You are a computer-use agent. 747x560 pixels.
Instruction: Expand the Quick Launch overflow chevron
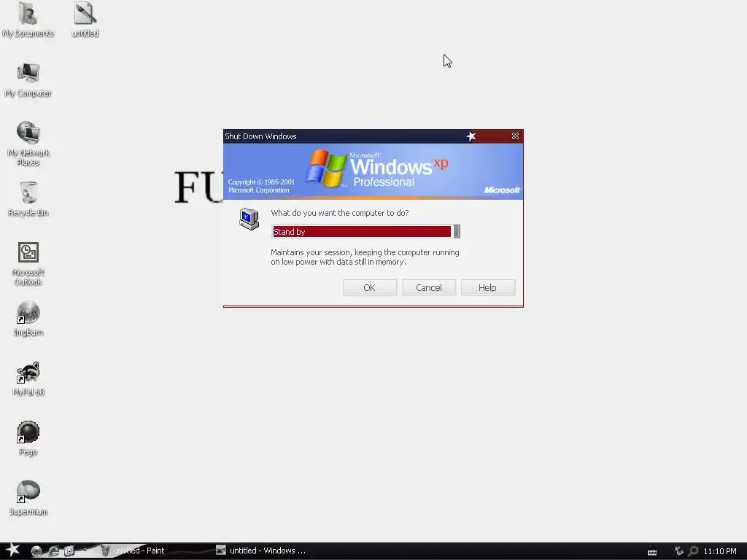(85, 550)
